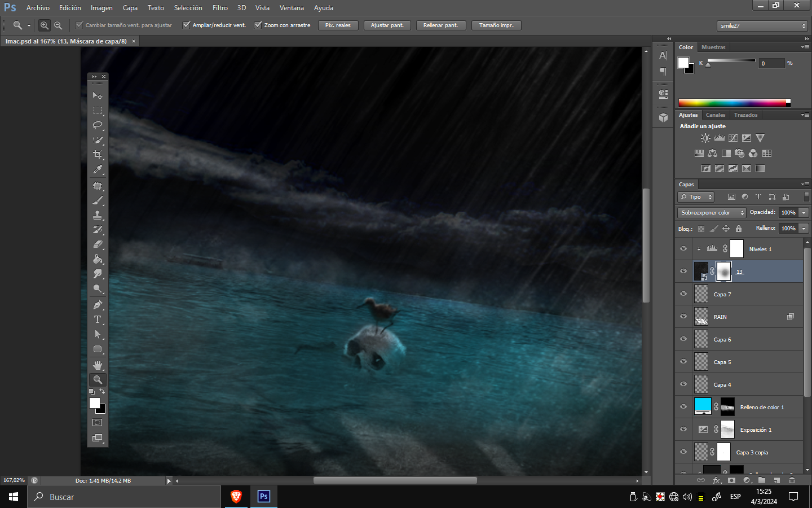Open the Archivo menu

(x=38, y=8)
